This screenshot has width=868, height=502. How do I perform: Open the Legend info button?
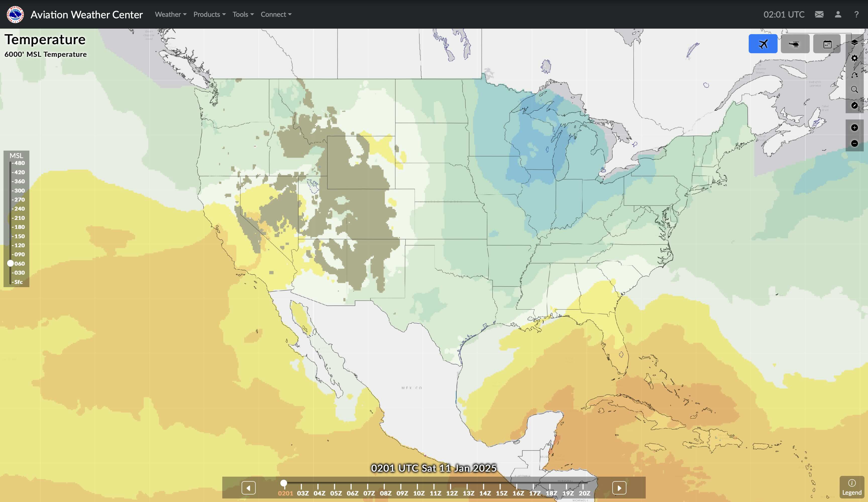click(x=851, y=487)
